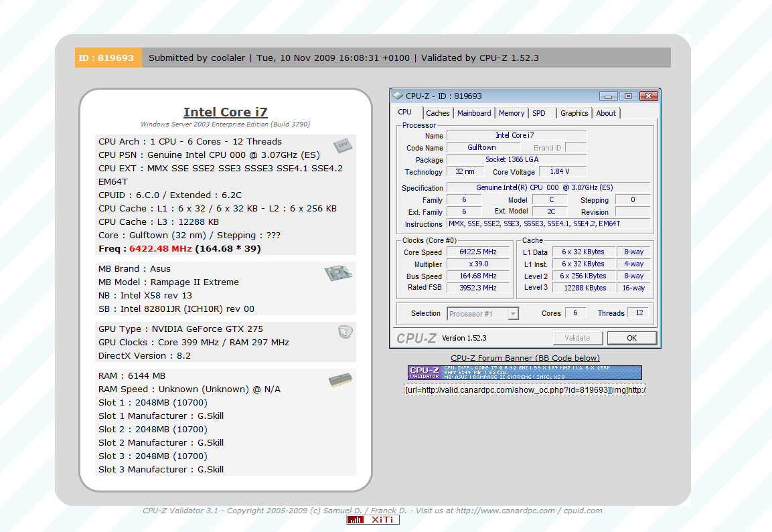
Task: Click the Instructions field listing MMX, SSE
Action: point(548,224)
